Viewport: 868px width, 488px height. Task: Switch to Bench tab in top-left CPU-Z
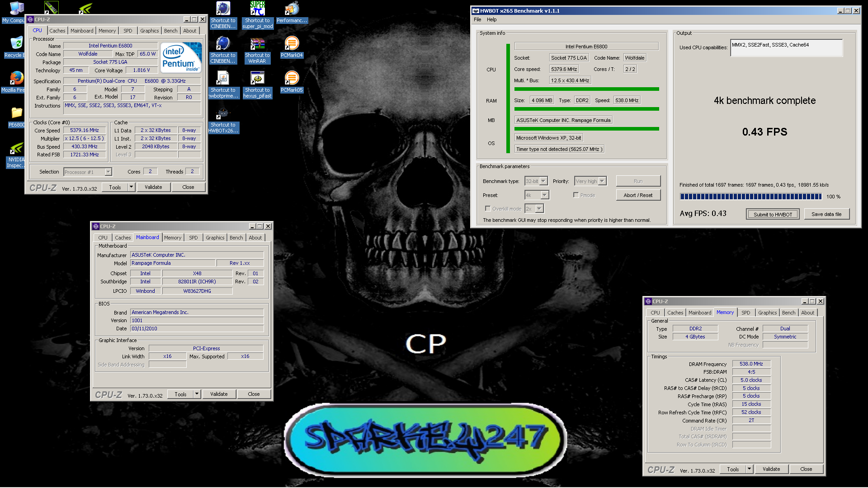tap(171, 31)
